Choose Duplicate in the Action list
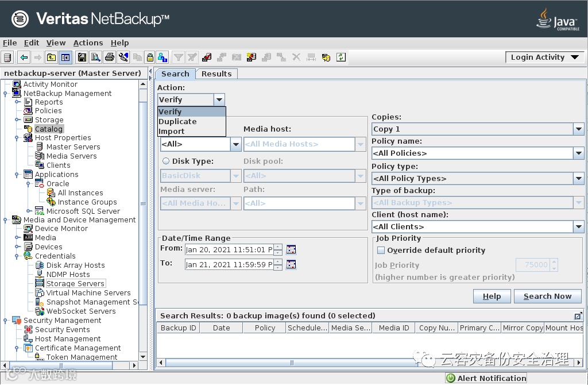Image resolution: width=588 pixels, height=385 pixels. point(192,122)
